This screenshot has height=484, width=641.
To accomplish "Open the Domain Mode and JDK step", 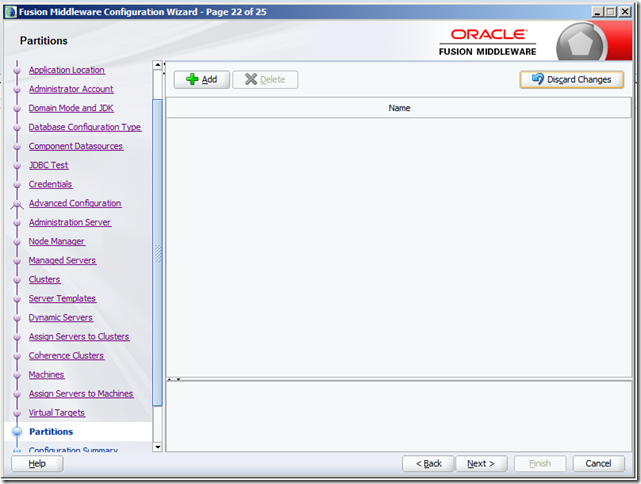I will click(71, 108).
